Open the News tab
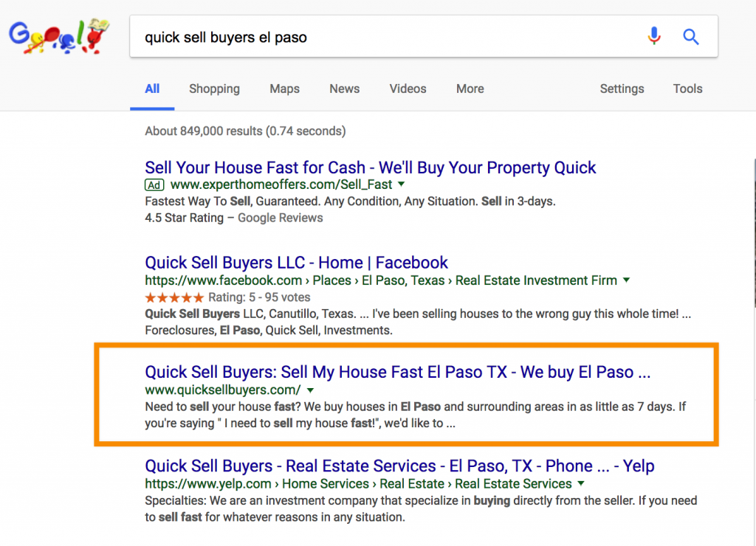The image size is (756, 546). tap(344, 89)
